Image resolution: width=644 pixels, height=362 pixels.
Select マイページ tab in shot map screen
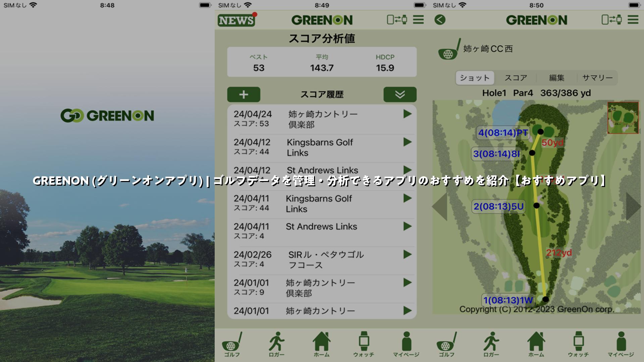[621, 344]
